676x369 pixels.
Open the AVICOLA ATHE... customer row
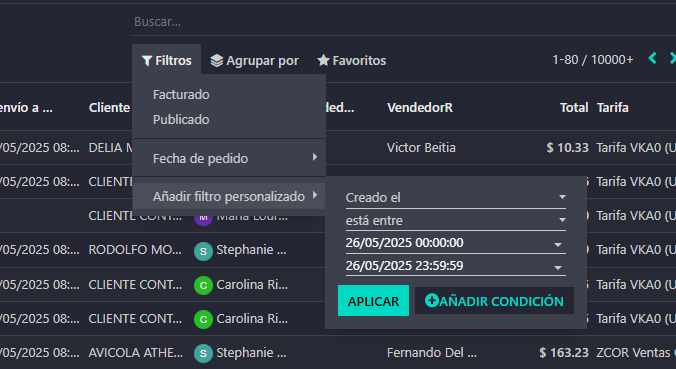[136, 353]
